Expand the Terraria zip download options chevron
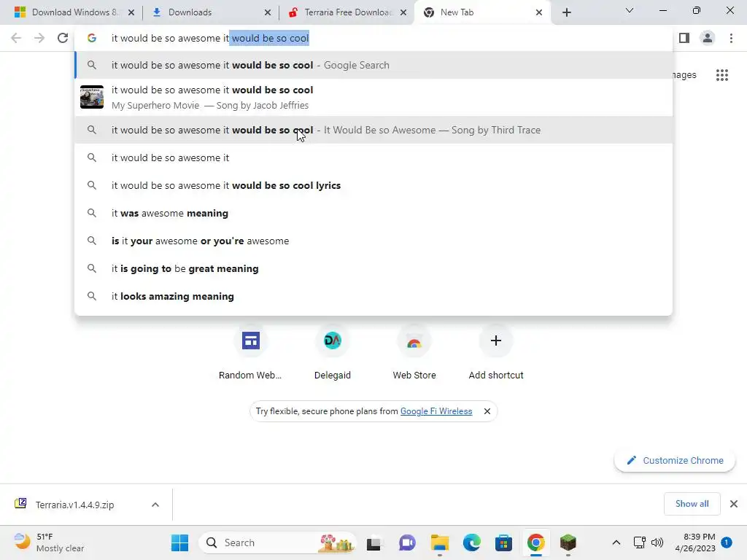 coord(155,505)
